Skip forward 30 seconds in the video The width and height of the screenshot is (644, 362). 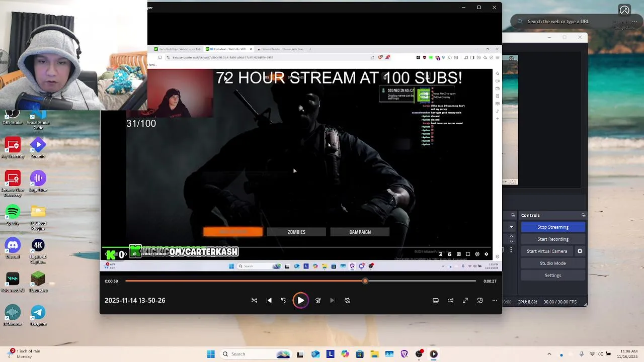318,300
